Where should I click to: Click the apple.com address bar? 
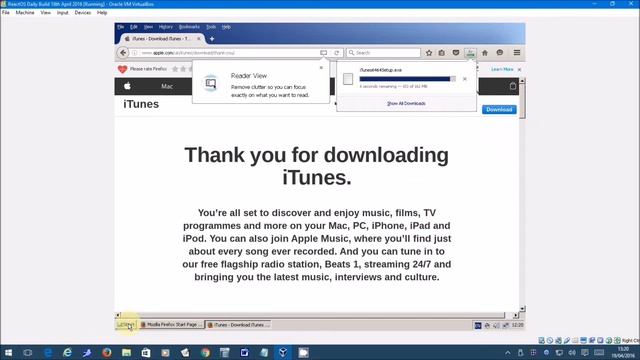pyautogui.click(x=229, y=53)
